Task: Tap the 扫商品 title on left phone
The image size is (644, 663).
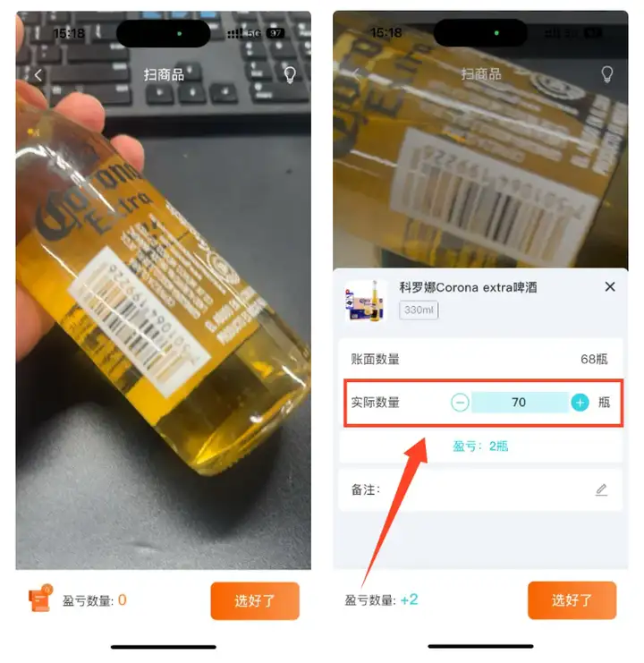Action: 164,75
